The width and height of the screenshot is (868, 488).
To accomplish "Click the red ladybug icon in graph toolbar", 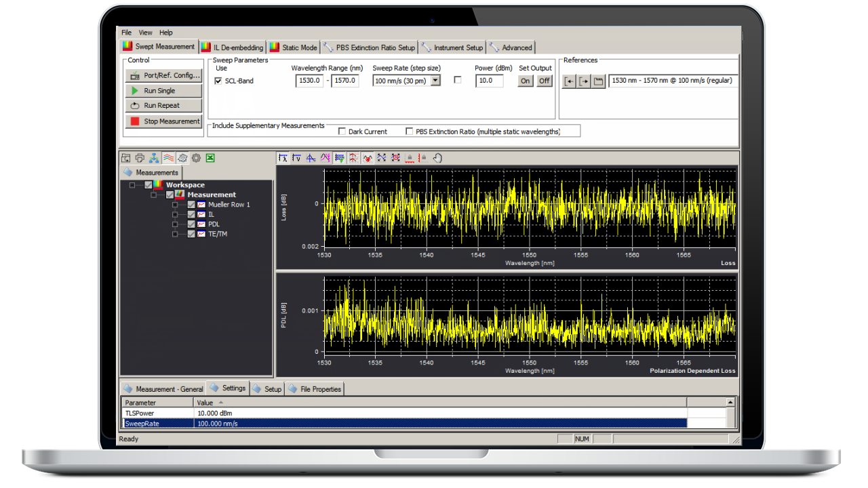I will point(367,158).
